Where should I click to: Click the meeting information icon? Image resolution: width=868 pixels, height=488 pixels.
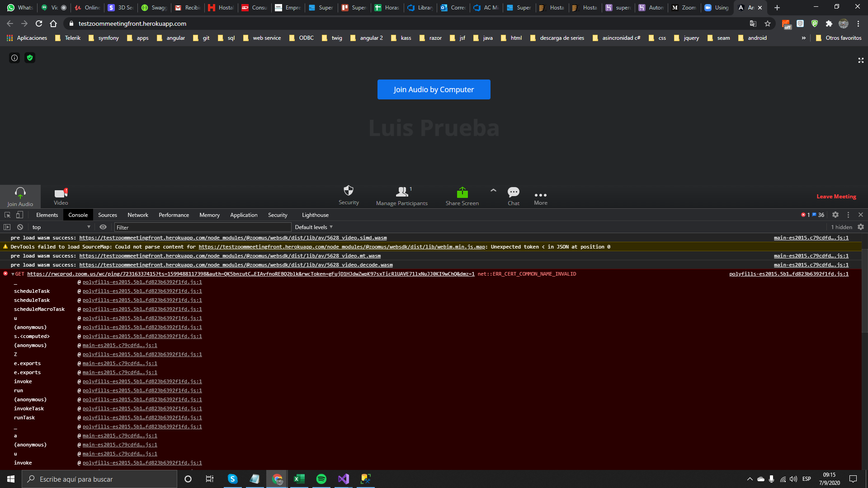tap(14, 58)
